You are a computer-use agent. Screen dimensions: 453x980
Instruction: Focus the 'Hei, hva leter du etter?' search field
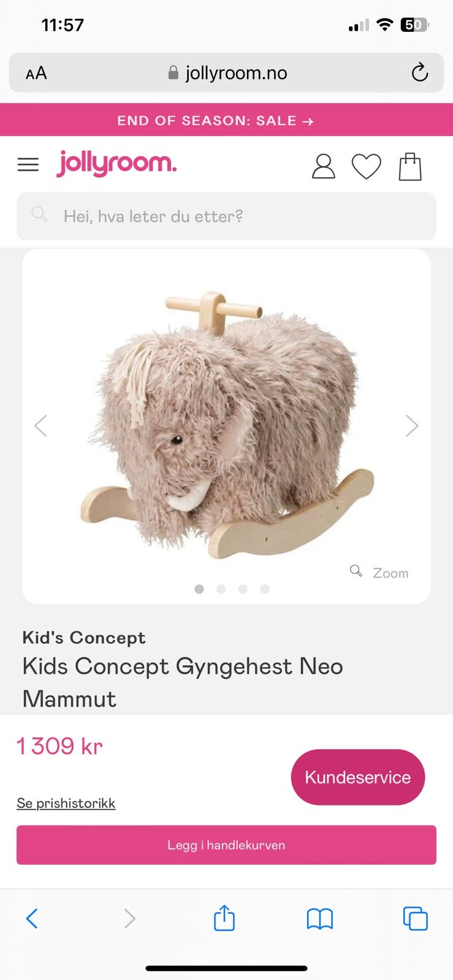pos(226,216)
